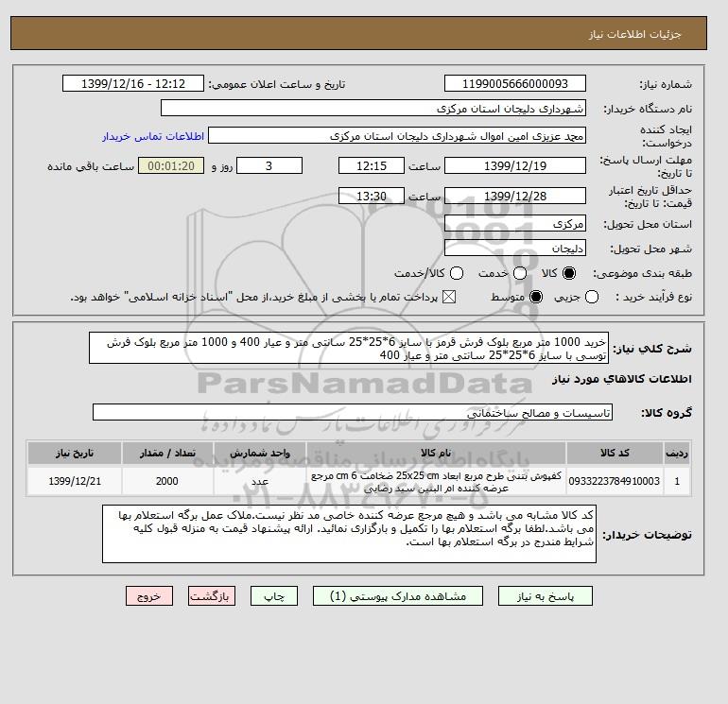Click the product name cell کفپوش بتنی

point(436,481)
